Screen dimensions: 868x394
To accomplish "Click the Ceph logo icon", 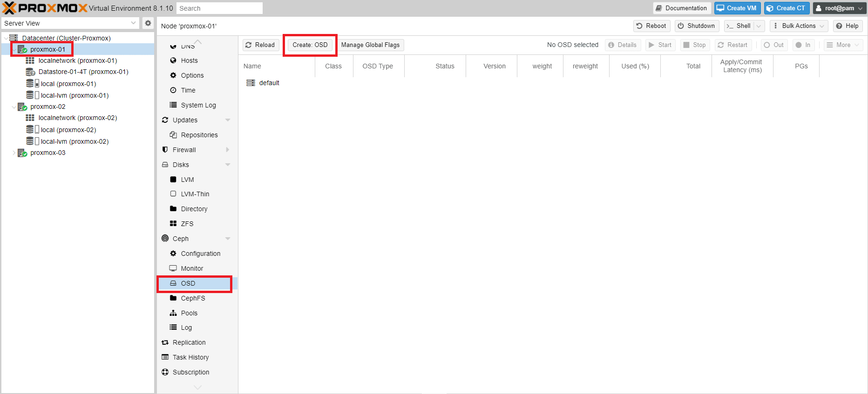I will pos(165,239).
